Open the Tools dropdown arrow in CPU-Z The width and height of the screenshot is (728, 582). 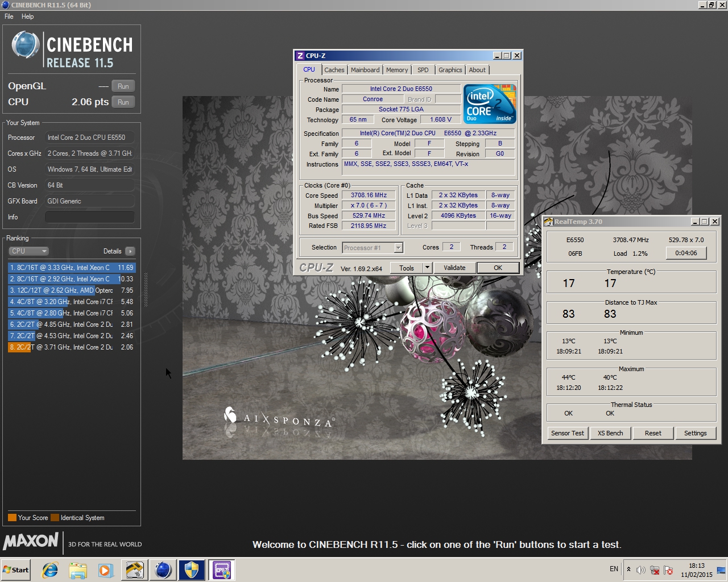tap(428, 268)
